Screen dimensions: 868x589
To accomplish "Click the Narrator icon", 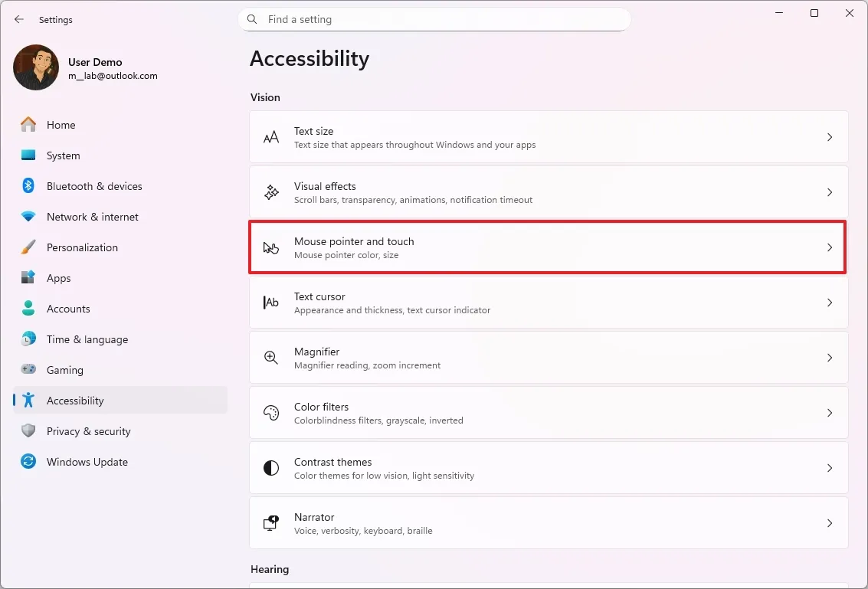I will pyautogui.click(x=270, y=523).
